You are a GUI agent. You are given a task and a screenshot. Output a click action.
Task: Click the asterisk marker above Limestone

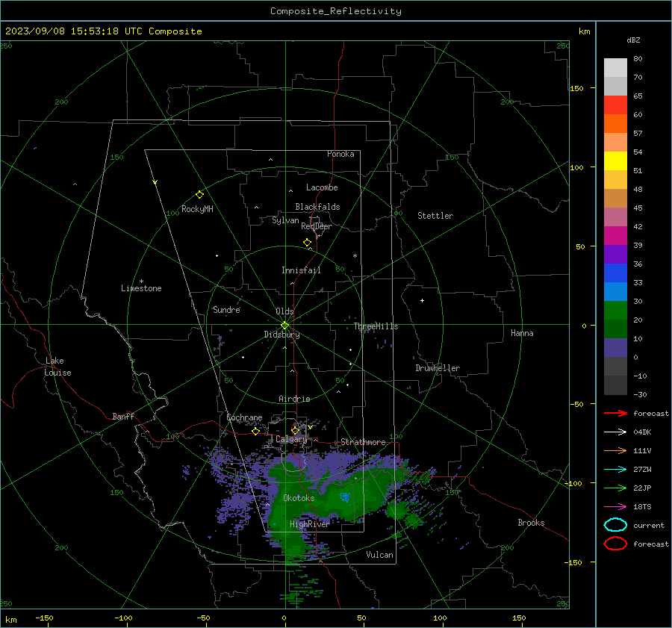point(141,282)
